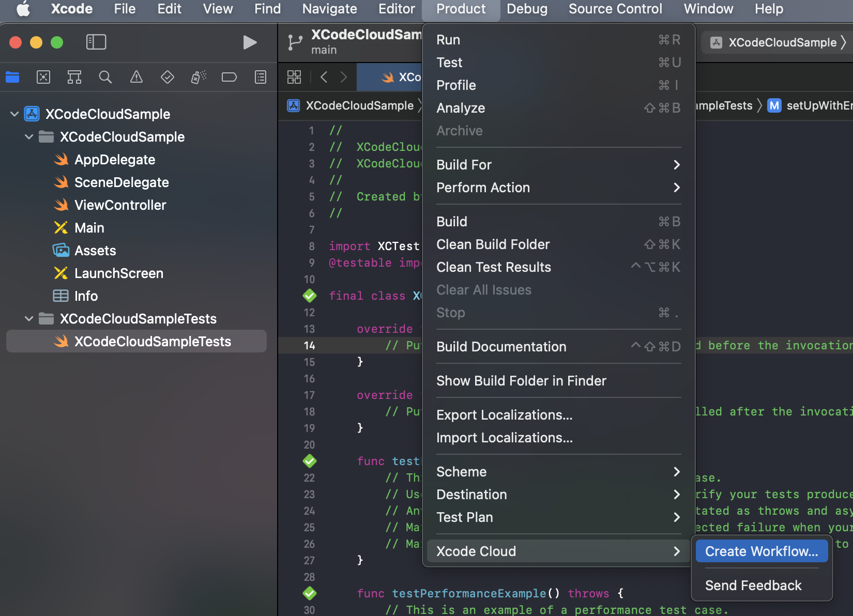
Task: Choose Analyze from Product menu
Action: tap(558, 108)
